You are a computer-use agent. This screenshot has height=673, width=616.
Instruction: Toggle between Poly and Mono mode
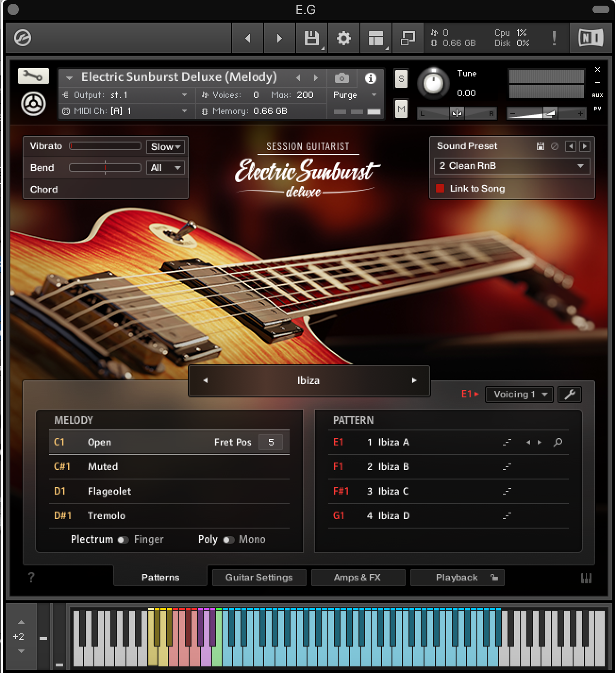(x=228, y=539)
